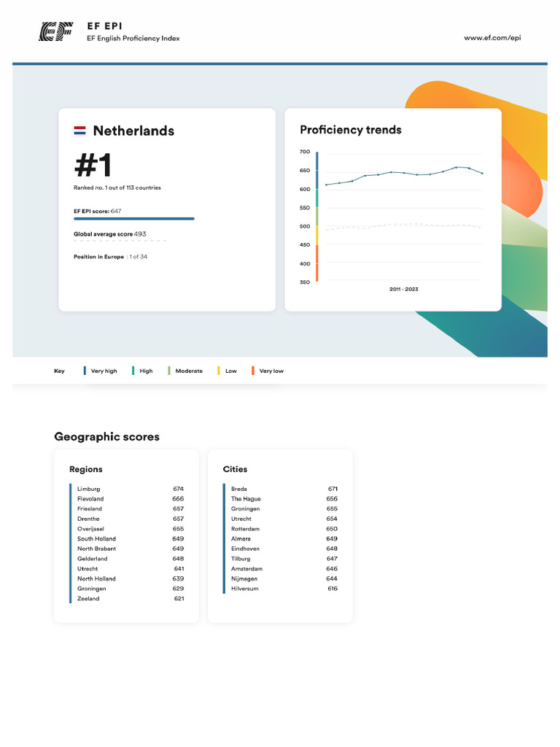Click the Very low key color marker
Viewport: 560px width, 747px height.
pos(253,371)
